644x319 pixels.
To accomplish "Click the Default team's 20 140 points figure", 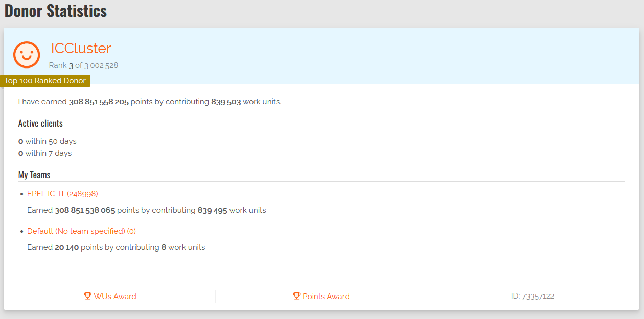I will [x=66, y=247].
